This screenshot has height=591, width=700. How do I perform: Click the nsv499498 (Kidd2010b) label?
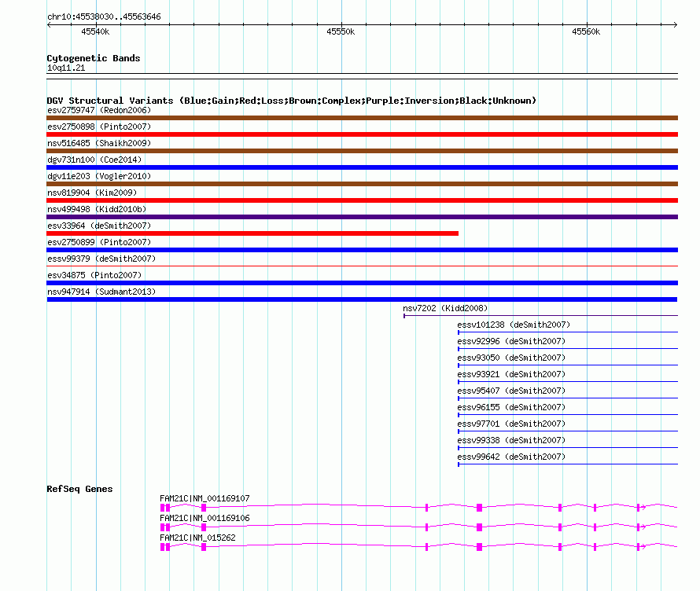click(97, 209)
